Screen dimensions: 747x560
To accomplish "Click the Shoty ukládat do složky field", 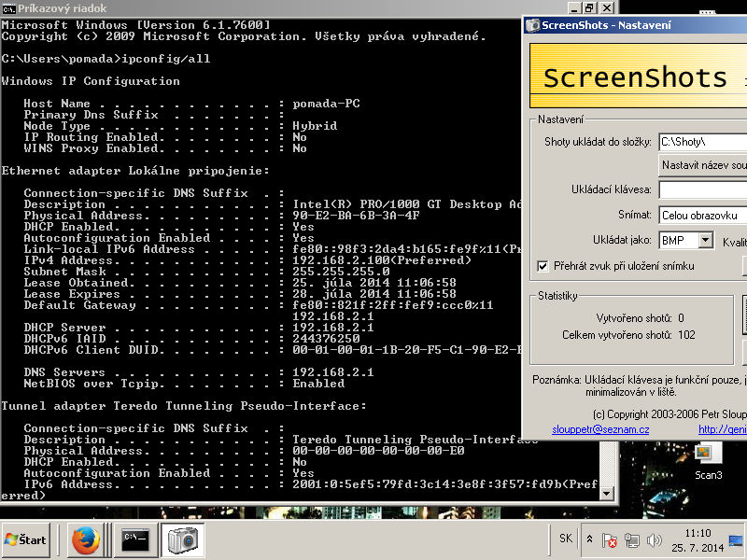I will pyautogui.click(x=703, y=142).
